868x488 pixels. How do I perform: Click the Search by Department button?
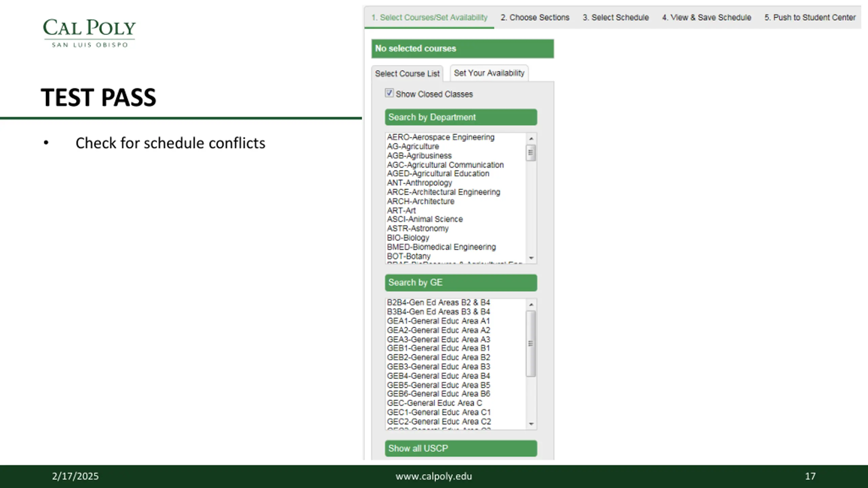(x=461, y=117)
